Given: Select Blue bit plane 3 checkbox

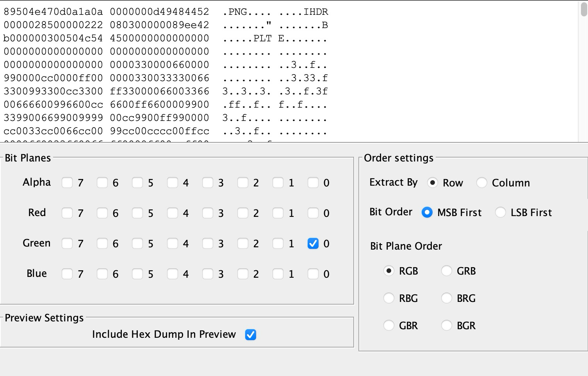Looking at the screenshot, I should click(207, 274).
